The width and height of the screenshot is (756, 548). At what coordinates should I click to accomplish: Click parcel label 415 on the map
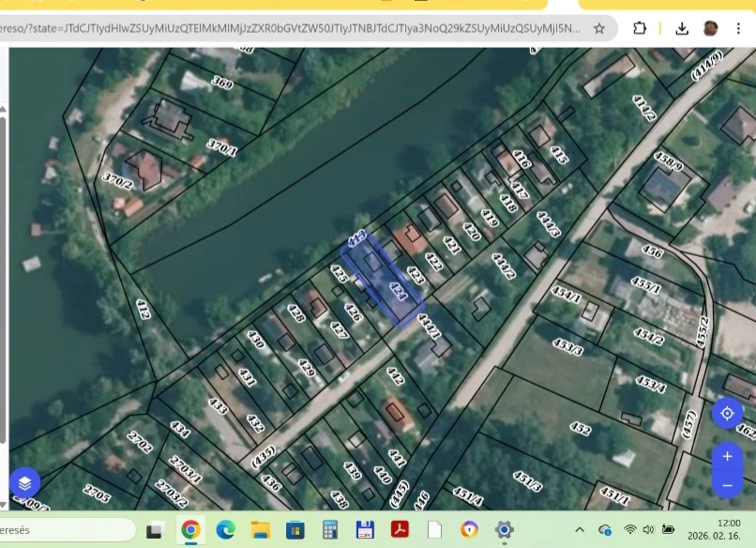point(558,155)
